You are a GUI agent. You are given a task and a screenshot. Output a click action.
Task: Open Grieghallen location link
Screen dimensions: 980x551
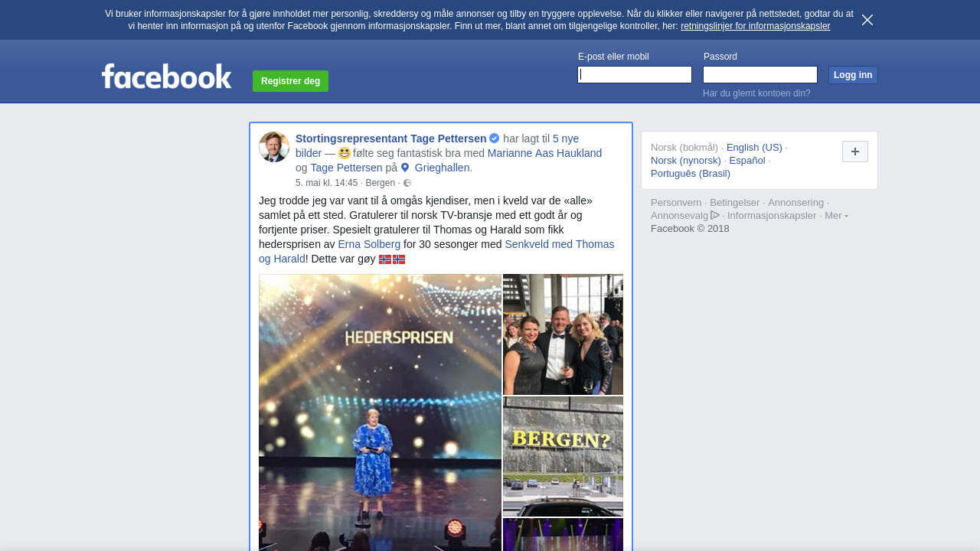[x=443, y=168]
